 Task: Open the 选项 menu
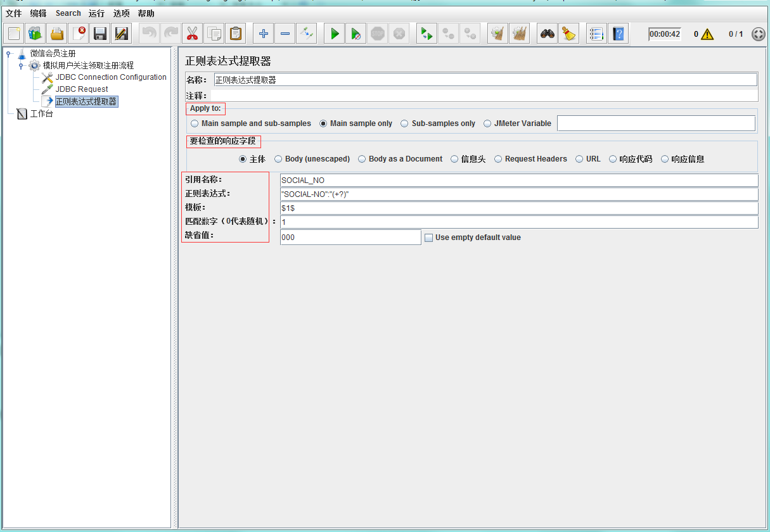coord(122,13)
